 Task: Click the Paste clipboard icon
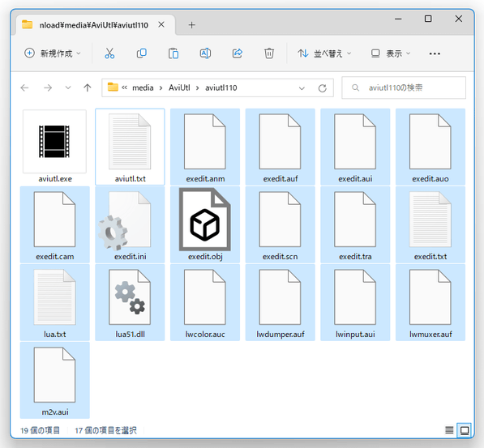(173, 53)
